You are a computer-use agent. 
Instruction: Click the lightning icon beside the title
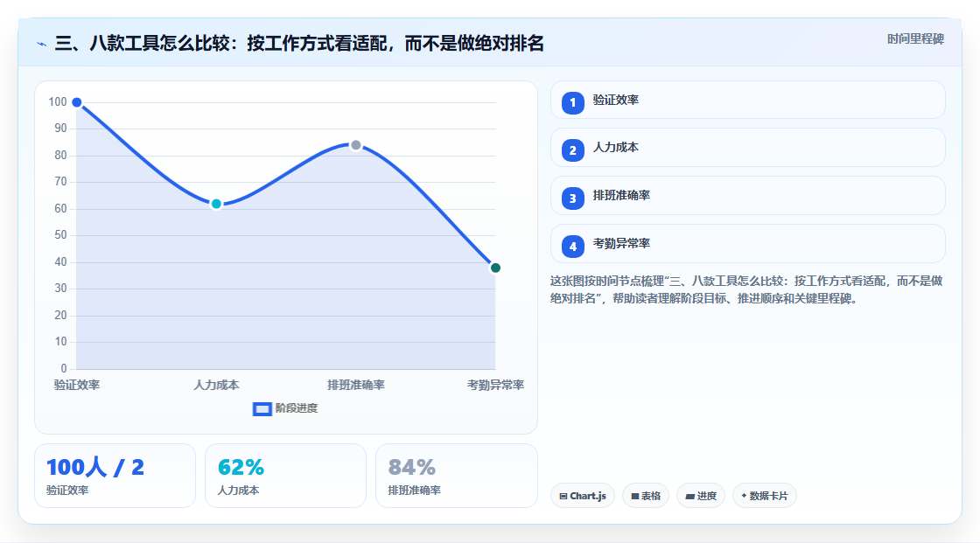42,44
